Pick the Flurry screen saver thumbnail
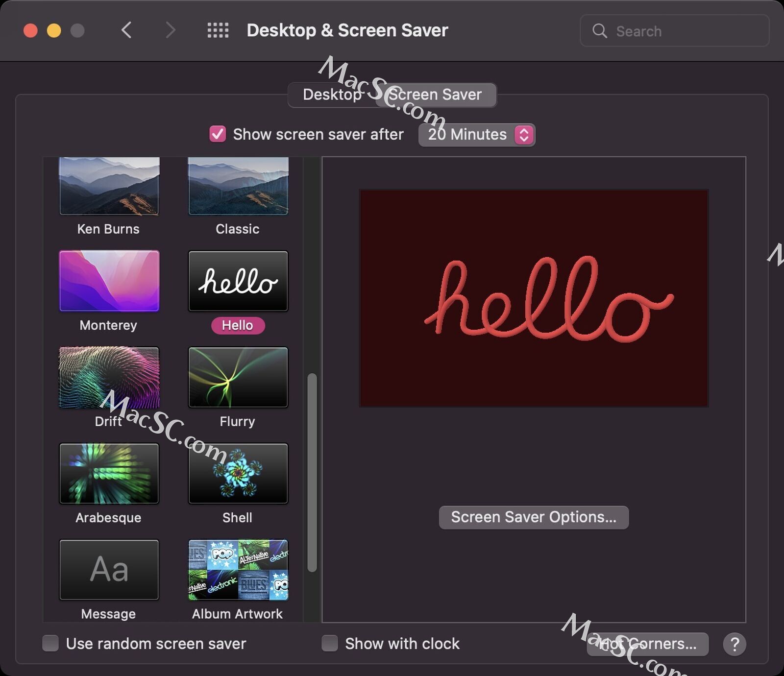Image resolution: width=784 pixels, height=676 pixels. click(238, 377)
